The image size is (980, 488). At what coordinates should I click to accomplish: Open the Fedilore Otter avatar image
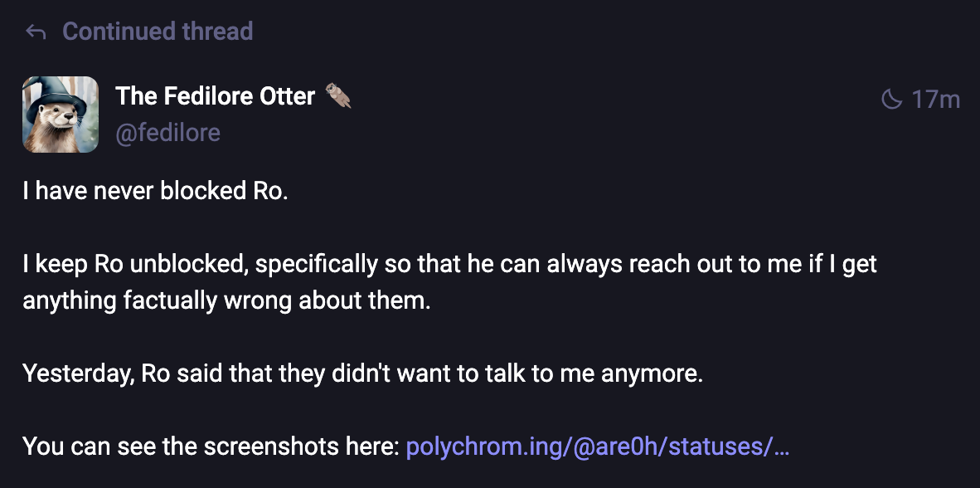tap(61, 115)
